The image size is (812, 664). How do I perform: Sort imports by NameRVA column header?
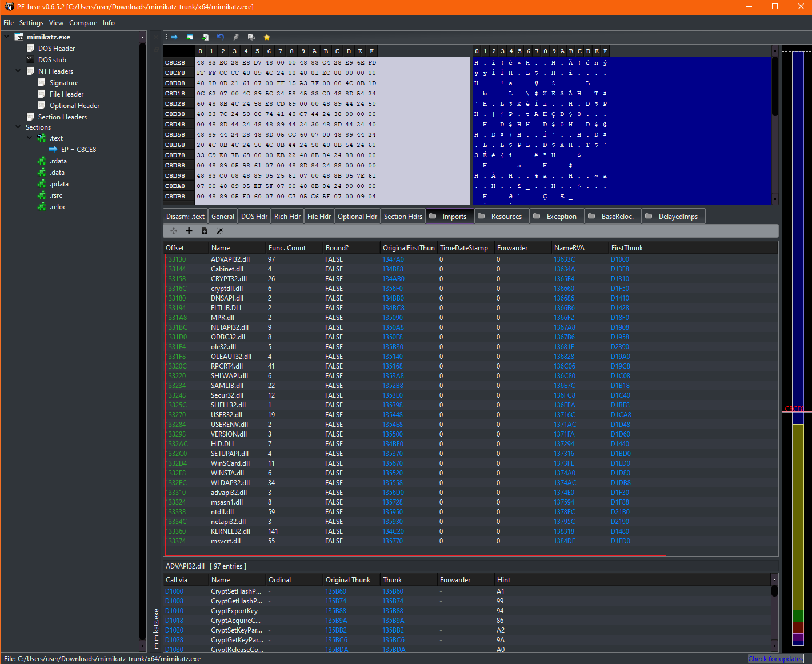tap(580, 248)
